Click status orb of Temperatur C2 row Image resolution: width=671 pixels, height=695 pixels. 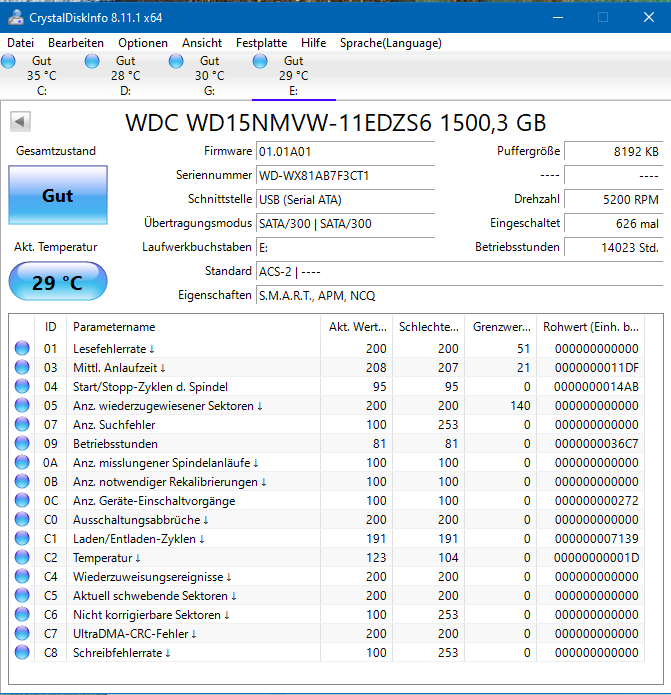coord(22,558)
